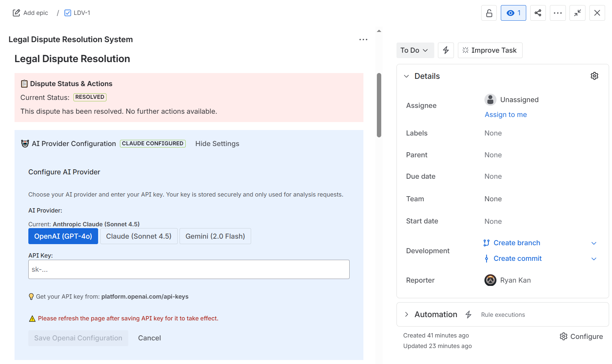The image size is (612, 364).
Task: Click the lock restrictions icon
Action: 489,13
